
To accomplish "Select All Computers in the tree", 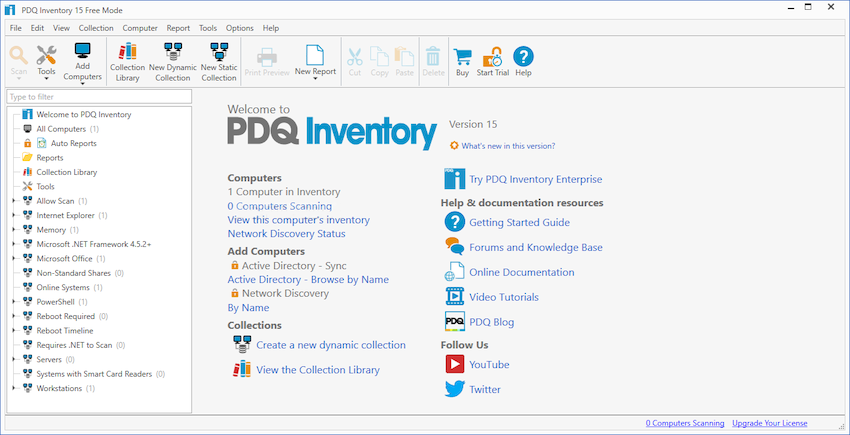I will point(61,129).
